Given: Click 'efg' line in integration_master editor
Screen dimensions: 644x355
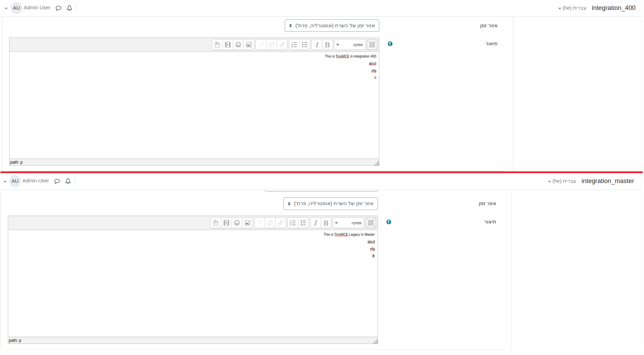Looking at the screenshot, I should pyautogui.click(x=373, y=249).
